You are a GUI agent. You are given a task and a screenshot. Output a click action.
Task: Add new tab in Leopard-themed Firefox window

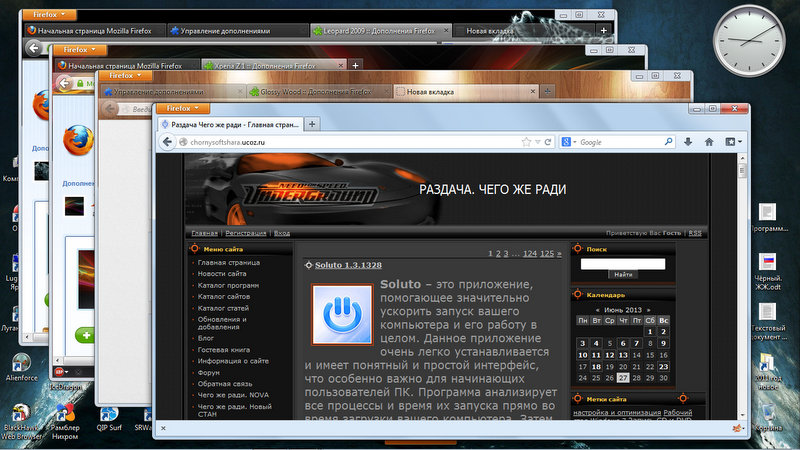pyautogui.click(x=604, y=31)
